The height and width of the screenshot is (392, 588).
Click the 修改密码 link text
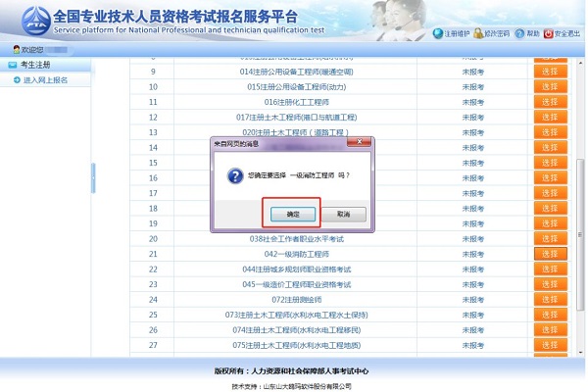click(497, 33)
